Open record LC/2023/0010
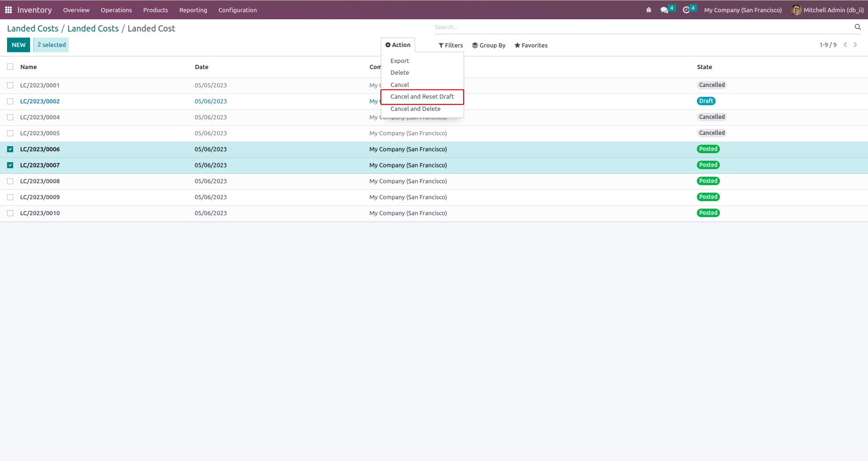This screenshot has width=868, height=461. click(x=40, y=213)
